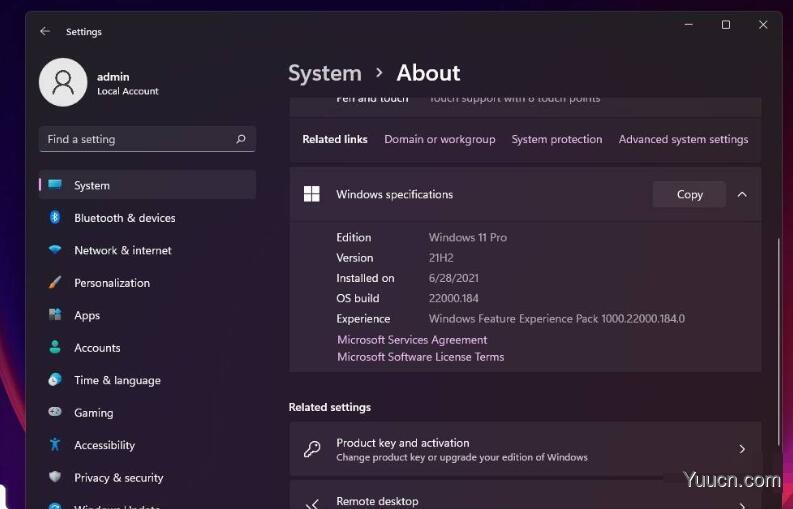Click the vertical scrollbar of About page
Image resolution: width=793 pixels, height=509 pixels.
point(779,342)
